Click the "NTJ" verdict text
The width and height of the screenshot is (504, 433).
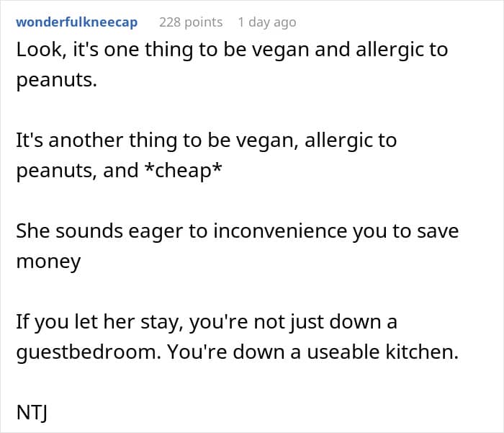coord(32,413)
